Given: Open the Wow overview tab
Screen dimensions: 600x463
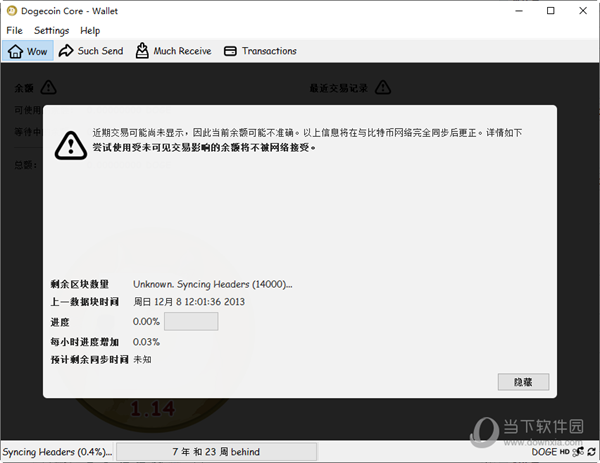Looking at the screenshot, I should pos(28,51).
